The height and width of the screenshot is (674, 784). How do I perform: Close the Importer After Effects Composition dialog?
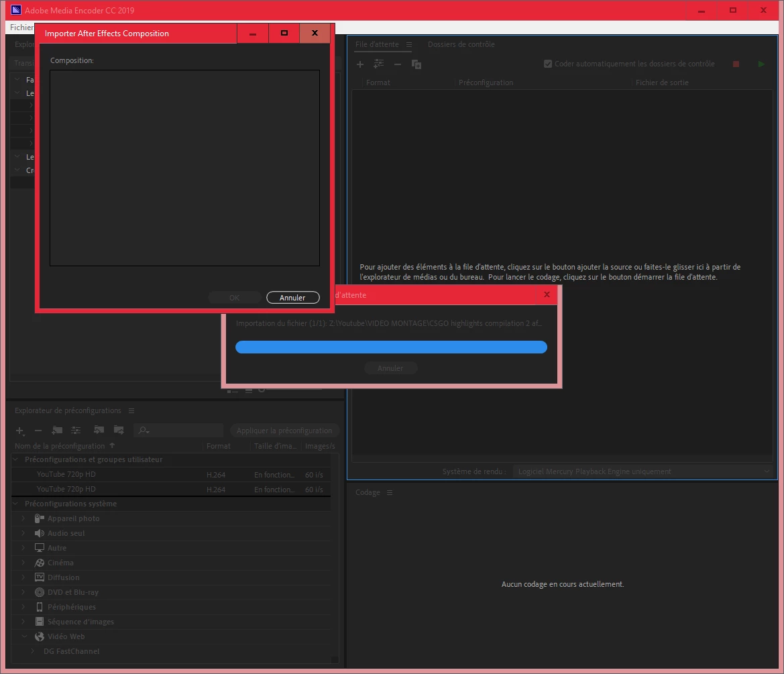315,33
